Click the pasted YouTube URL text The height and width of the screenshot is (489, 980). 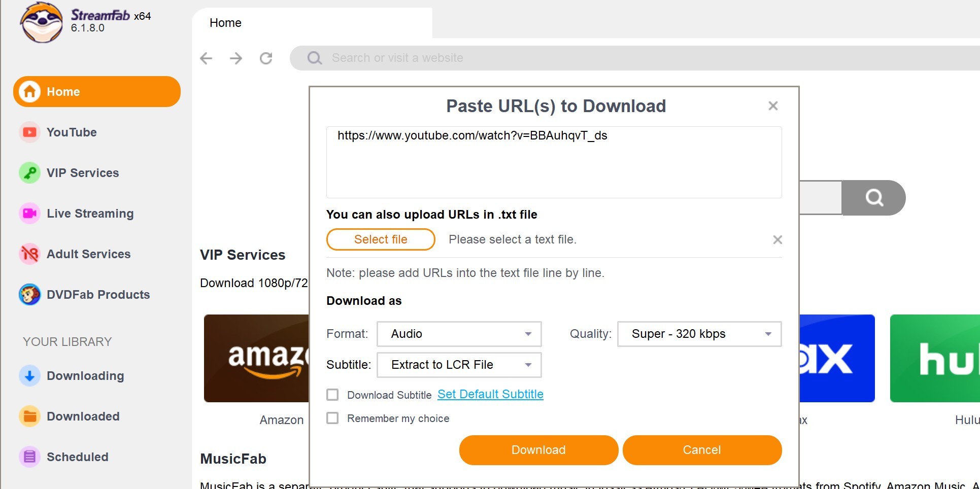[x=472, y=135]
